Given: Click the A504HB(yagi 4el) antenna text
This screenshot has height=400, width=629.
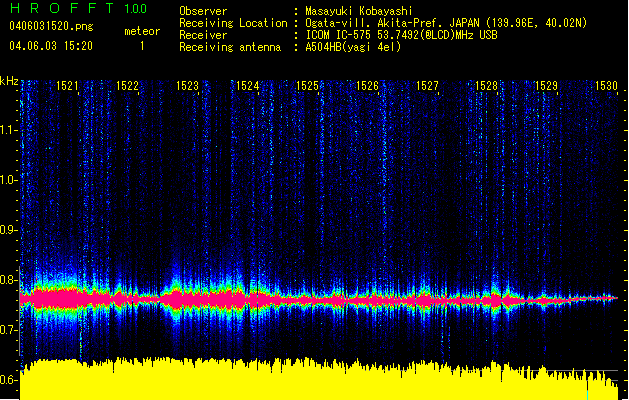Looking at the screenshot, I should tap(353, 47).
